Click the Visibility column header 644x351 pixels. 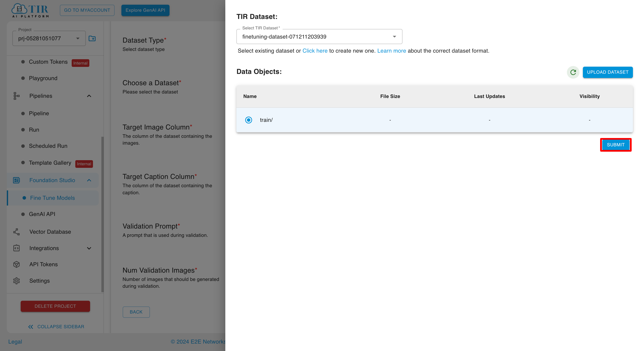589,96
